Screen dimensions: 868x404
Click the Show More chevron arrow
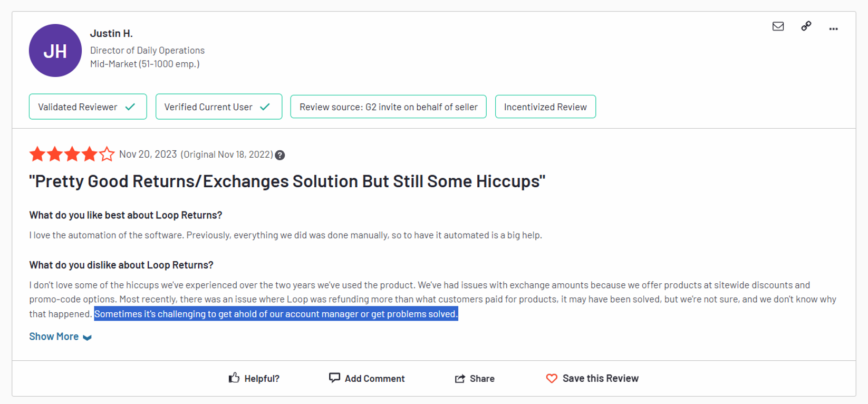[x=88, y=337]
